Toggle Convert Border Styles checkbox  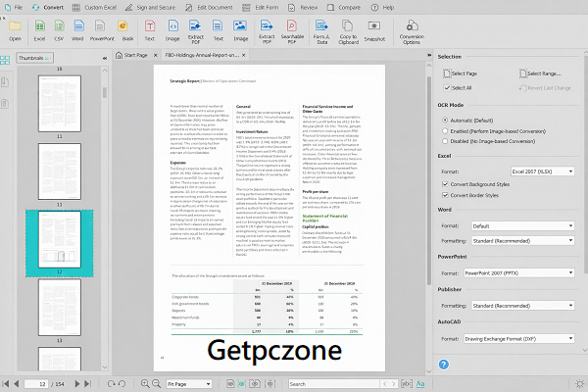tap(445, 195)
